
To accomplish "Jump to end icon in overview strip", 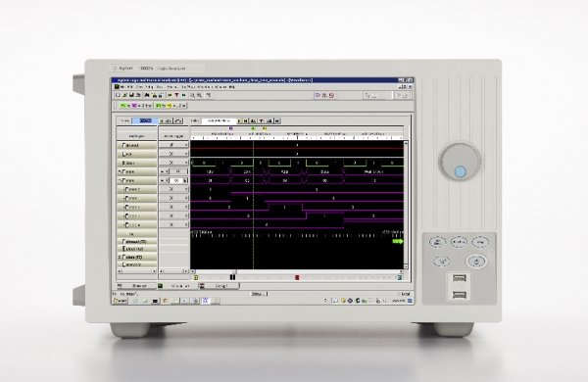I will click(400, 277).
